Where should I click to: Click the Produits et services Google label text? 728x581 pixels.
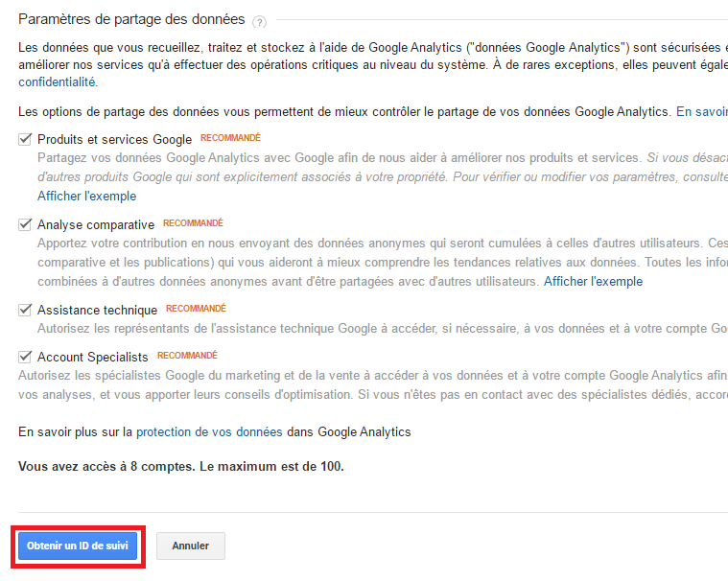click(x=114, y=139)
